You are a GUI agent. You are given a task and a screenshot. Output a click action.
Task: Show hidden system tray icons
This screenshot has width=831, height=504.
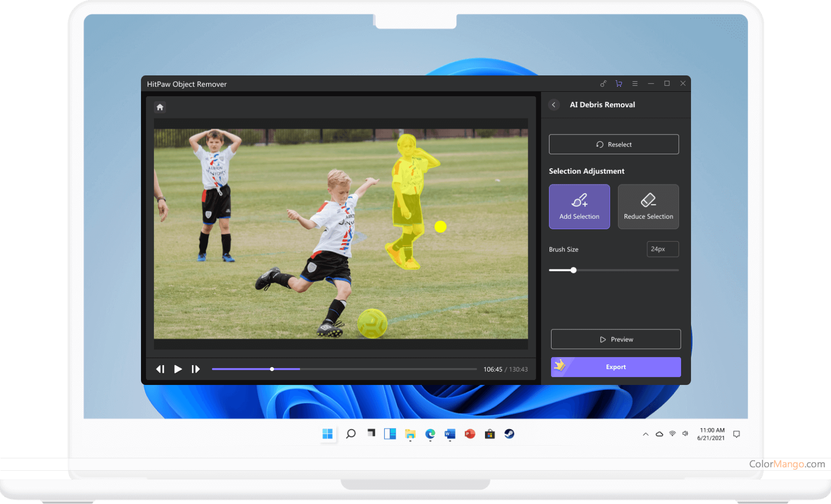(x=645, y=434)
